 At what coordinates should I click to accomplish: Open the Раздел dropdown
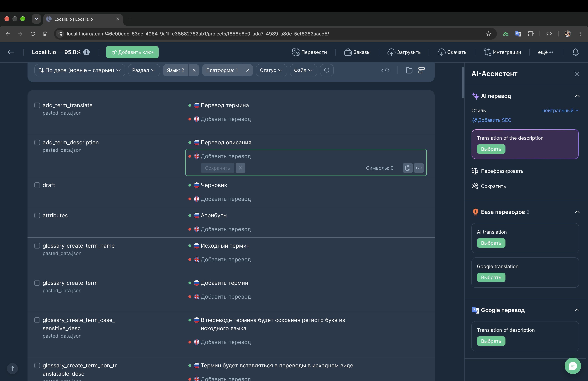point(144,70)
